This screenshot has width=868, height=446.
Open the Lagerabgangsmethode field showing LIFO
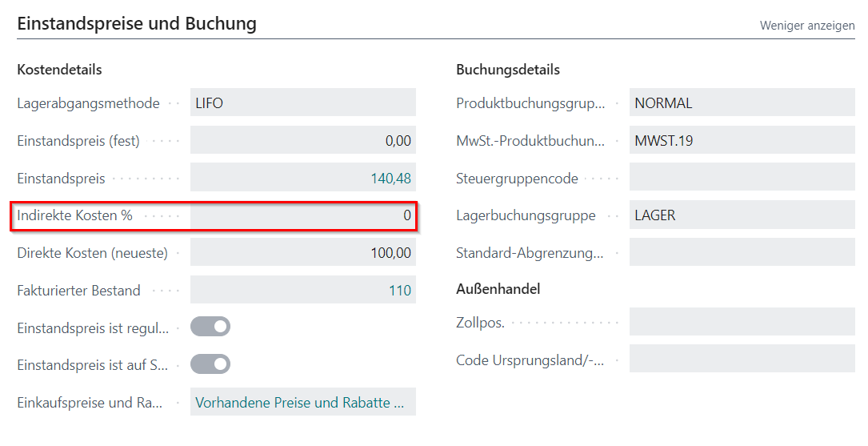tap(302, 103)
